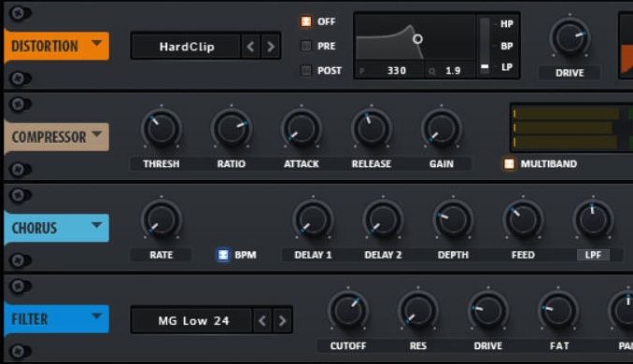Image resolution: width=633 pixels, height=364 pixels.
Task: Open the Filter module dropdown arrow
Action: pyautogui.click(x=96, y=316)
